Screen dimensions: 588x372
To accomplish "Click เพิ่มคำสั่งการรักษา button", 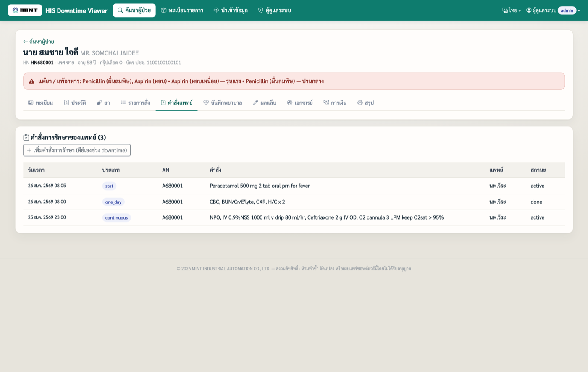I will [x=77, y=150].
